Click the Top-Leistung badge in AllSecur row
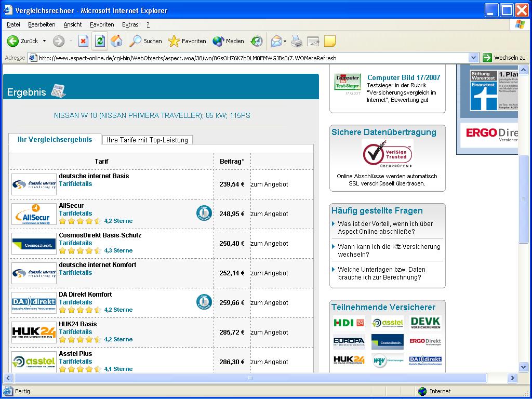This screenshot has width=532, height=399. 204,214
